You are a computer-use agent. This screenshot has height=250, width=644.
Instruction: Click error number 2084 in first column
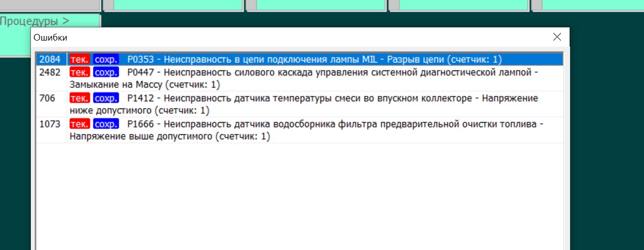coord(50,59)
